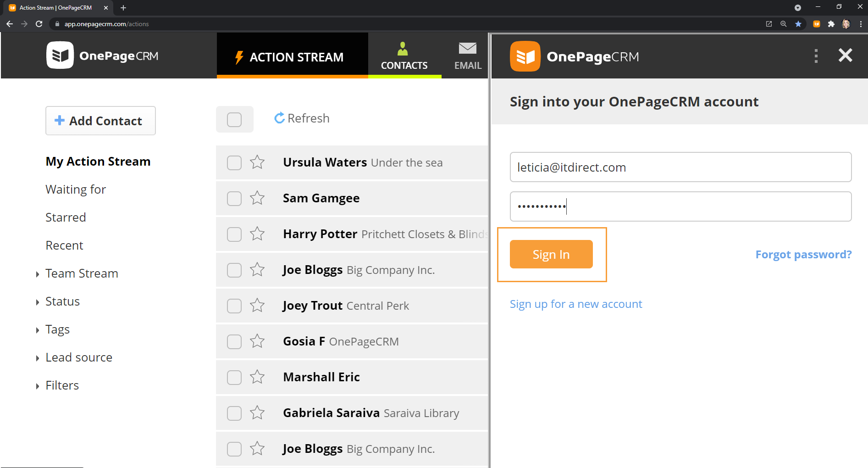868x468 pixels.
Task: Tick the Harry Potter checkbox
Action: 234,234
